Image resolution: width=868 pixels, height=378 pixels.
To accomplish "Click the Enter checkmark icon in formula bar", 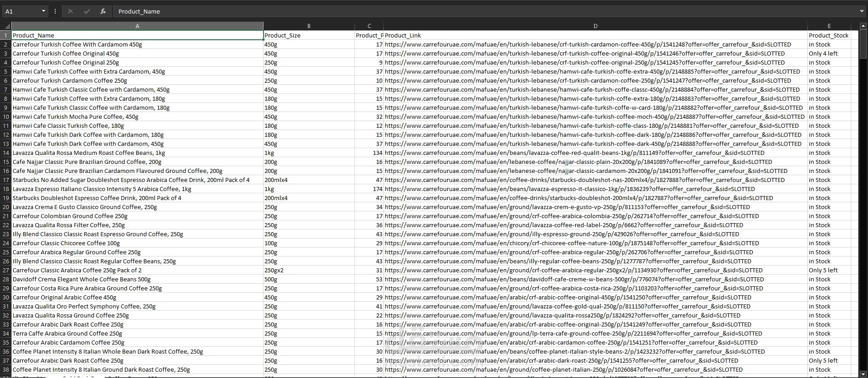I will pos(87,11).
